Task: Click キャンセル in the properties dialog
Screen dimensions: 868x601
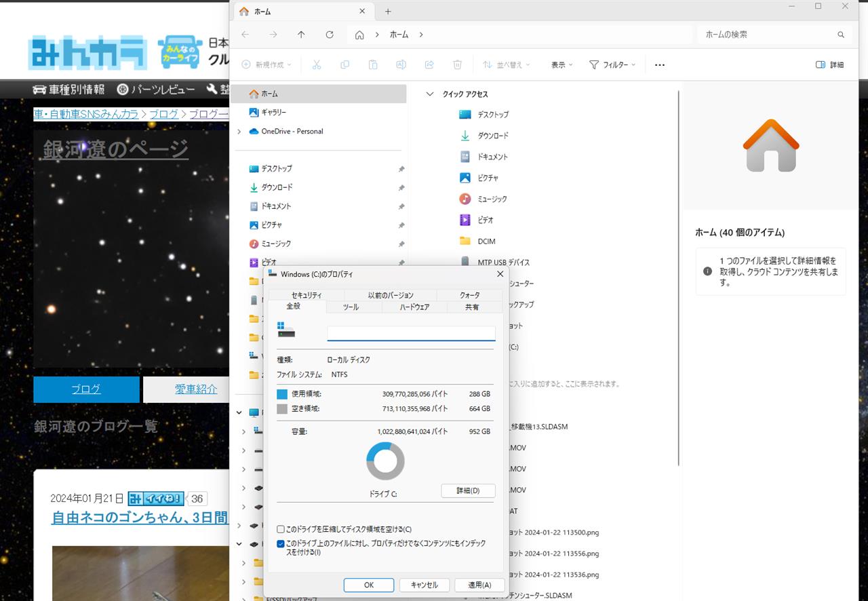Action: click(x=424, y=585)
